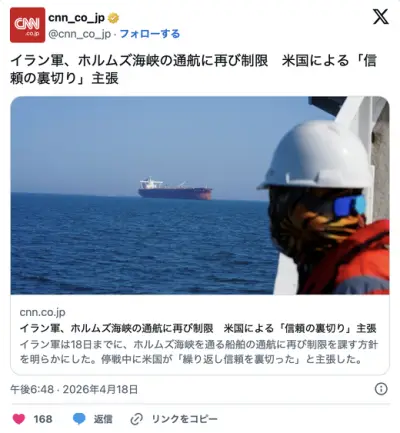Image resolution: width=400 pixels, height=433 pixels.
Task: Click the card description starting イラン軍は18日までに
Action: (x=199, y=352)
